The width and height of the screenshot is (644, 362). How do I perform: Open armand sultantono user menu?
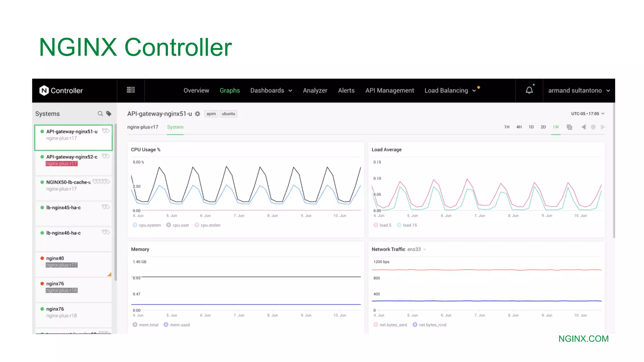click(x=579, y=90)
